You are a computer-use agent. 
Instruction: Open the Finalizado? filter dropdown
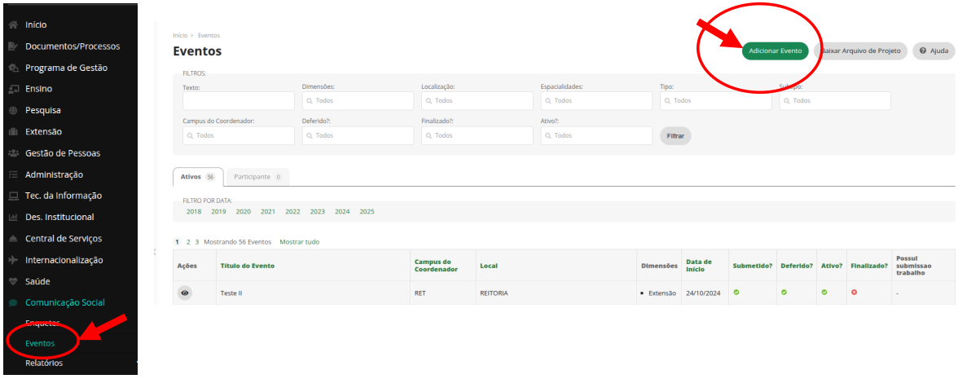pyautogui.click(x=477, y=135)
